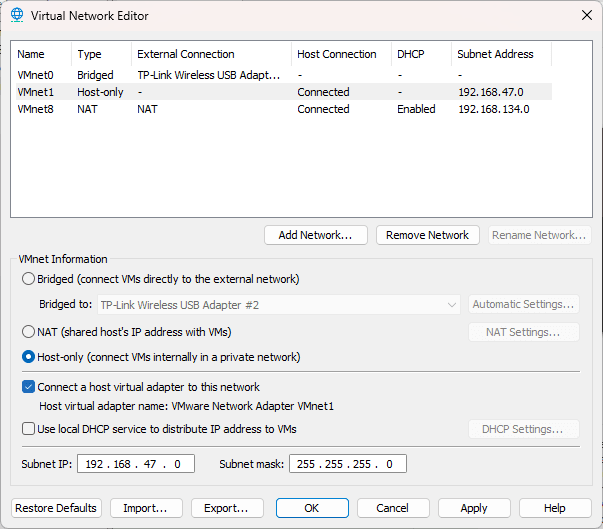Open the Import dialog
This screenshot has width=603, height=529.
click(146, 508)
